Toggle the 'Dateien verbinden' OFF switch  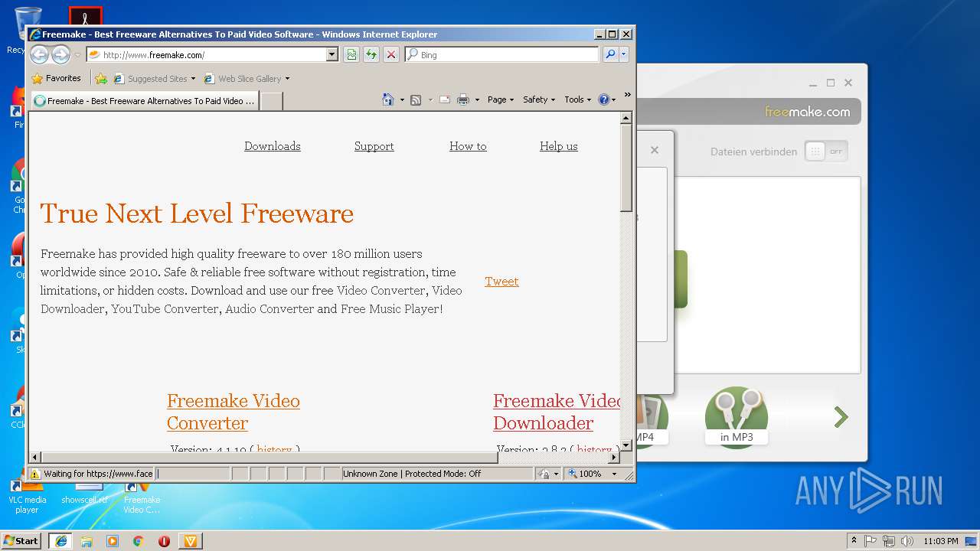(826, 152)
